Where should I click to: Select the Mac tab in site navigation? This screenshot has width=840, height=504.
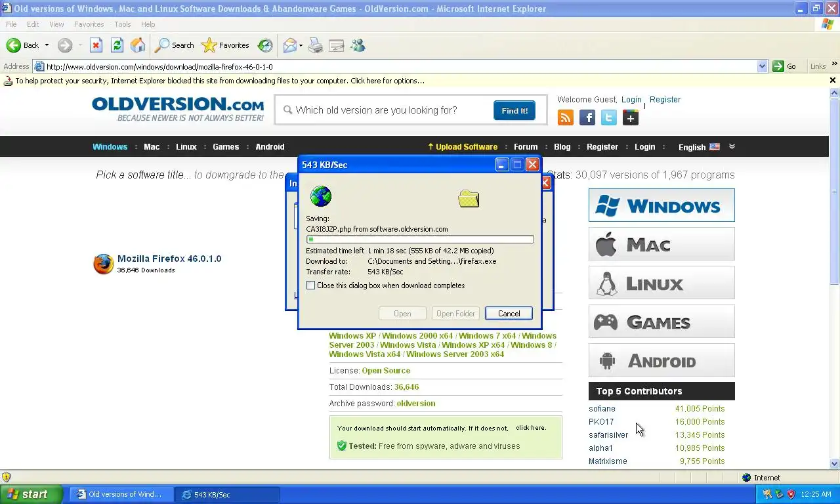pyautogui.click(x=152, y=147)
